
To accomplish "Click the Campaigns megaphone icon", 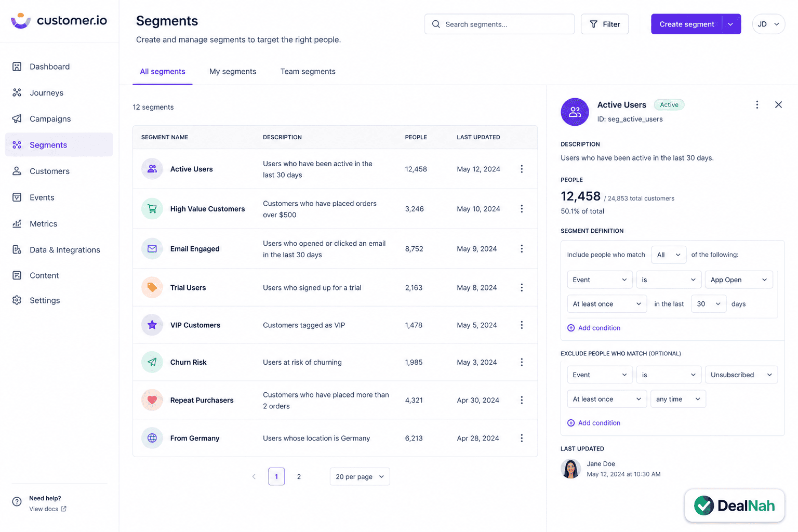I will (17, 118).
